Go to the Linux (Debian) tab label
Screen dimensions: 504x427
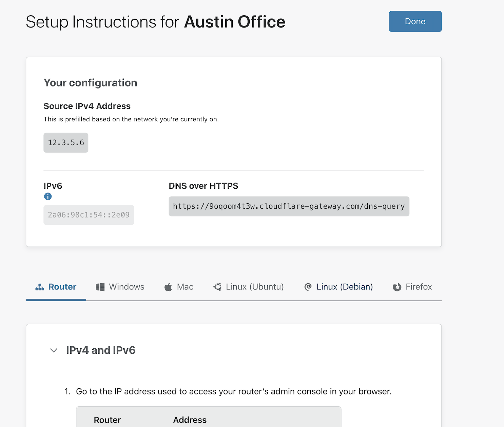tap(344, 287)
